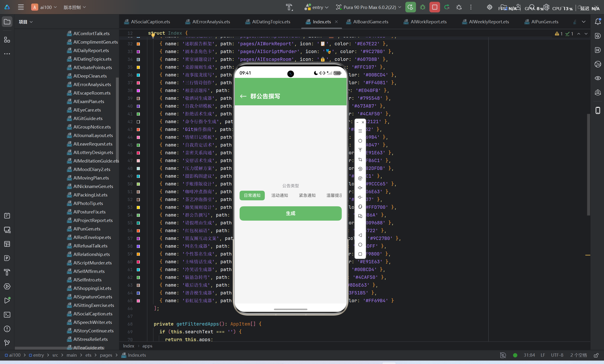Click the LF line separator indicator
This screenshot has width=604, height=364.
point(543,355)
